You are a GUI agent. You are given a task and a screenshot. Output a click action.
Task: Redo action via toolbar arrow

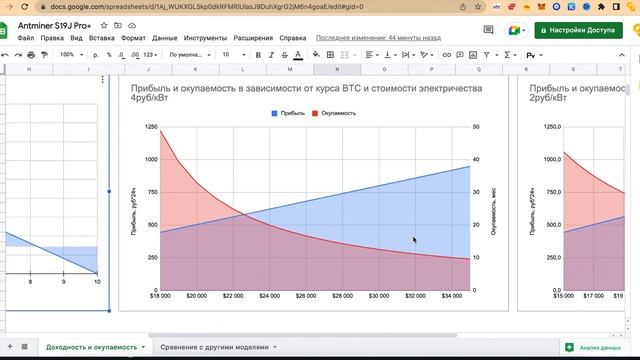(18, 55)
